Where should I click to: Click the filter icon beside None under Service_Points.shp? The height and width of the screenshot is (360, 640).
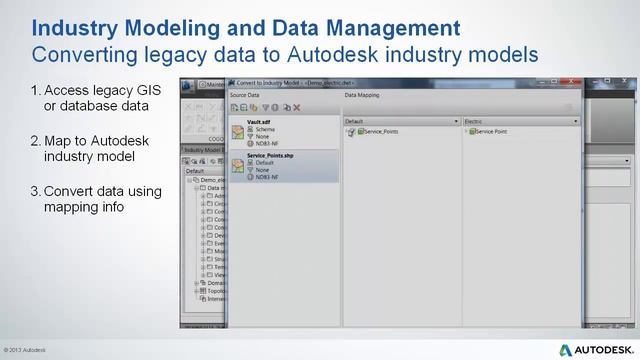click(250, 170)
